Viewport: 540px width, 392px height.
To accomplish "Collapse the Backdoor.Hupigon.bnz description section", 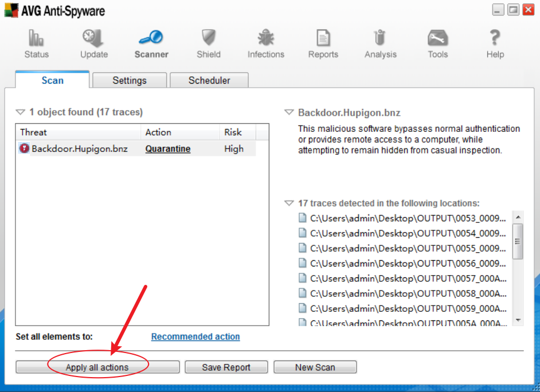I will click(x=289, y=112).
